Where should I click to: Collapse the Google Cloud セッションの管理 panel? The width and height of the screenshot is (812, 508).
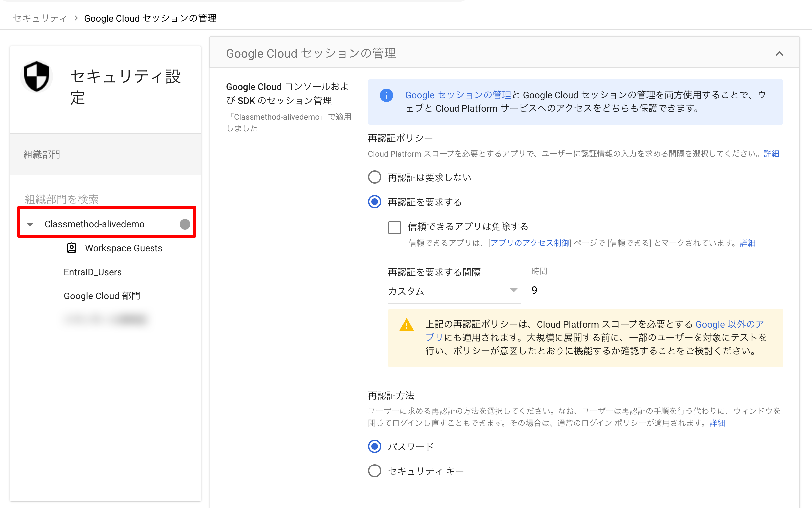tap(779, 54)
